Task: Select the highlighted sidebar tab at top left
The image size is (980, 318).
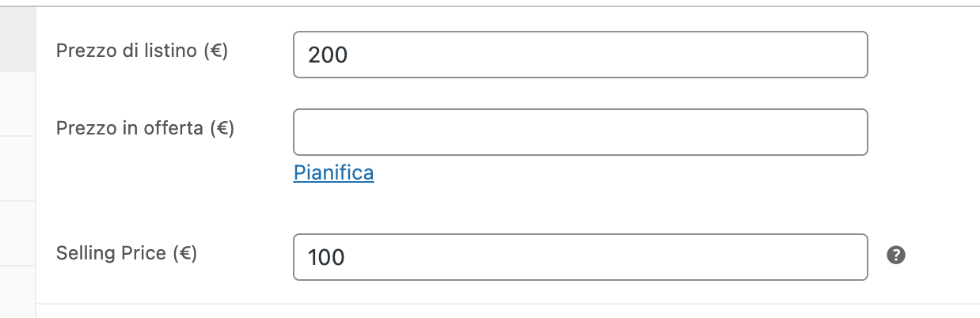Action: tap(17, 40)
